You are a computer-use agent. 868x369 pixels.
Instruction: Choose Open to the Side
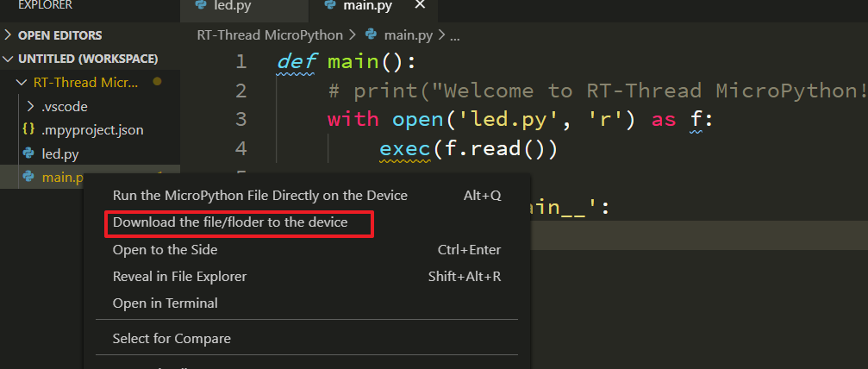click(165, 250)
